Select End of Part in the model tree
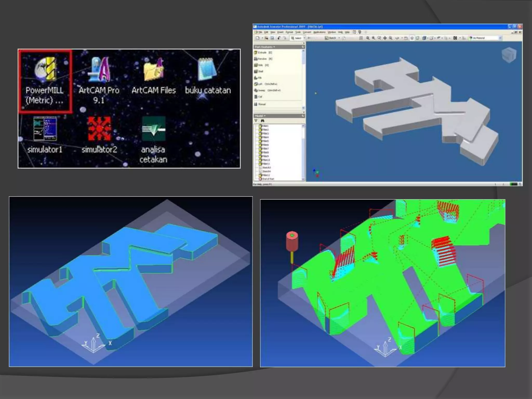 (x=268, y=179)
